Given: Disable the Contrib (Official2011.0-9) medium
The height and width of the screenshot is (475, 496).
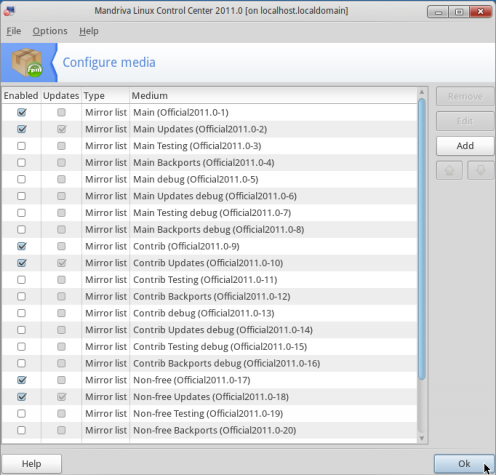Looking at the screenshot, I should (x=22, y=246).
